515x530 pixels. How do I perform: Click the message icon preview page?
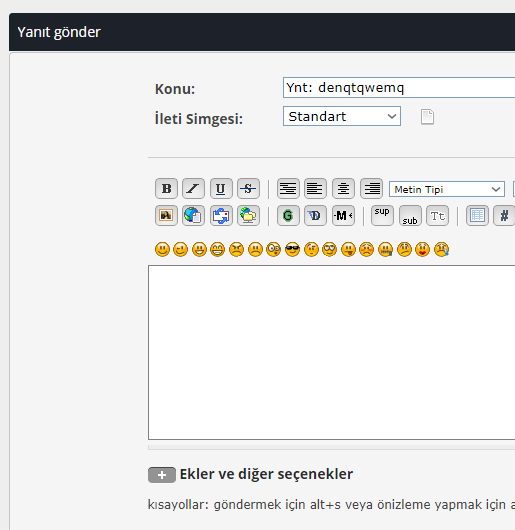click(427, 117)
